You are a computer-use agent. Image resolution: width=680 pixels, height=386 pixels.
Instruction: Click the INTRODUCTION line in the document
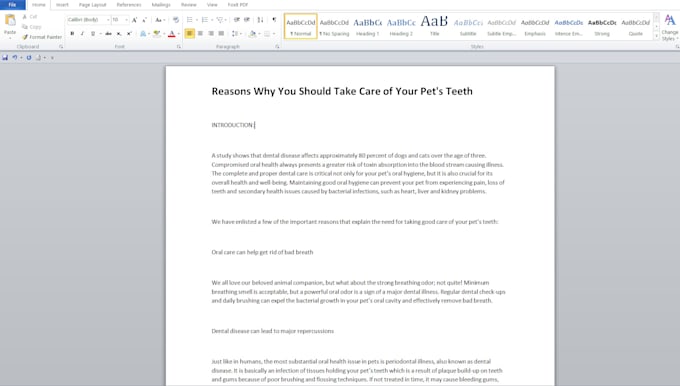[x=232, y=125]
